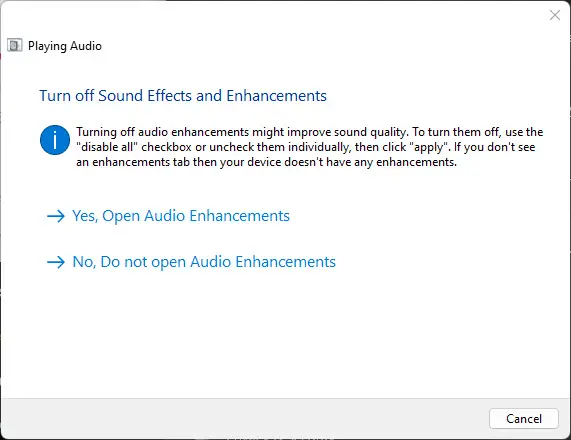Open Audio Enhancements via the Yes option

click(181, 216)
